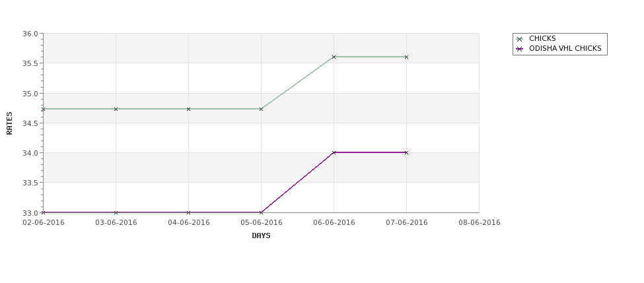Click ODISHA VHL CHICKS point on 06-06-2016
This screenshot has height=283, width=644.
[334, 152]
